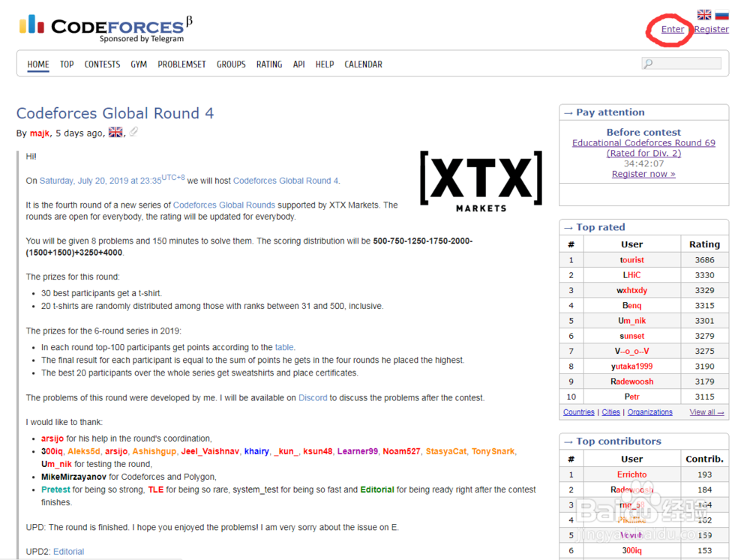Open the UPD2 Editorial link
Image resolution: width=750 pixels, height=560 pixels.
[x=68, y=552]
